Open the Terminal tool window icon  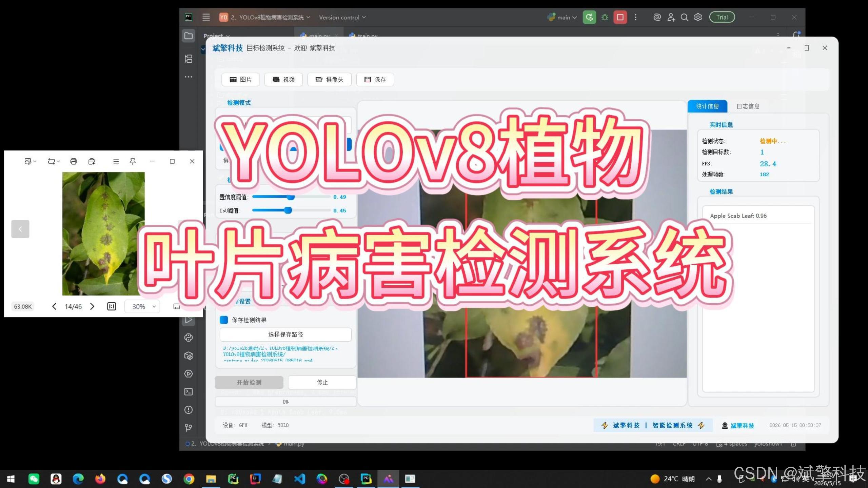(189, 392)
